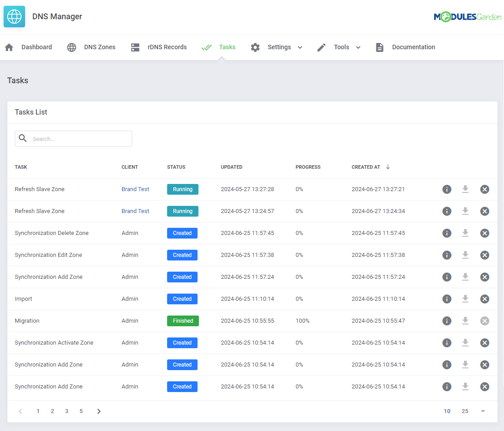504x431 pixels.
Task: Open the ModulesGarden logo link
Action: (467, 17)
